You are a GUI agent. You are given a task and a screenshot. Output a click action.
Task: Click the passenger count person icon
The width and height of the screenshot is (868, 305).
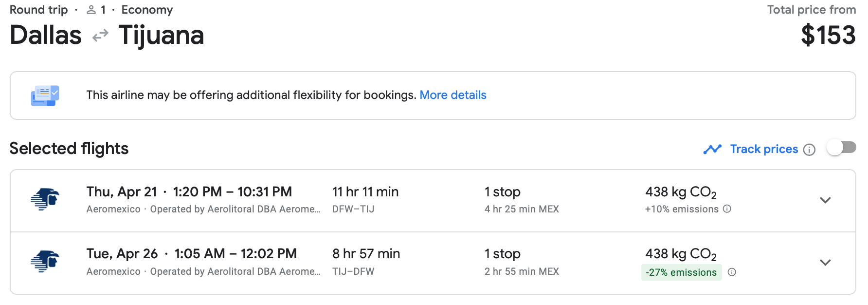(x=91, y=10)
